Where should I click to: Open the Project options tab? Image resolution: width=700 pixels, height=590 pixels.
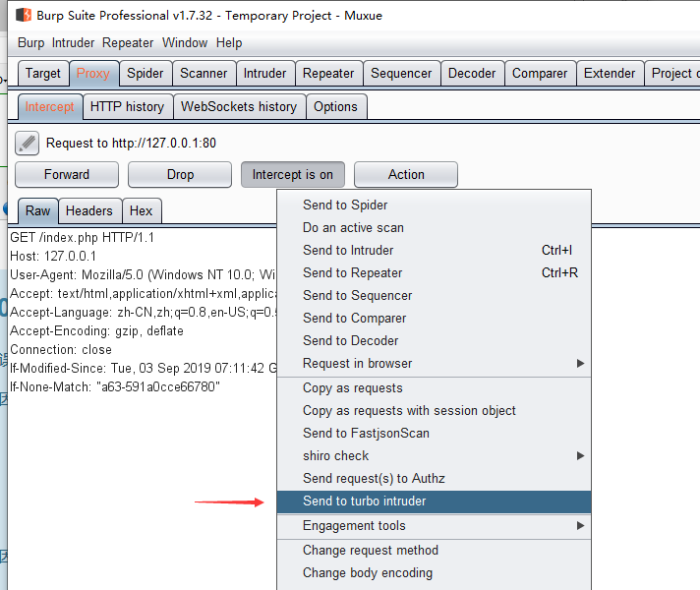pos(672,73)
